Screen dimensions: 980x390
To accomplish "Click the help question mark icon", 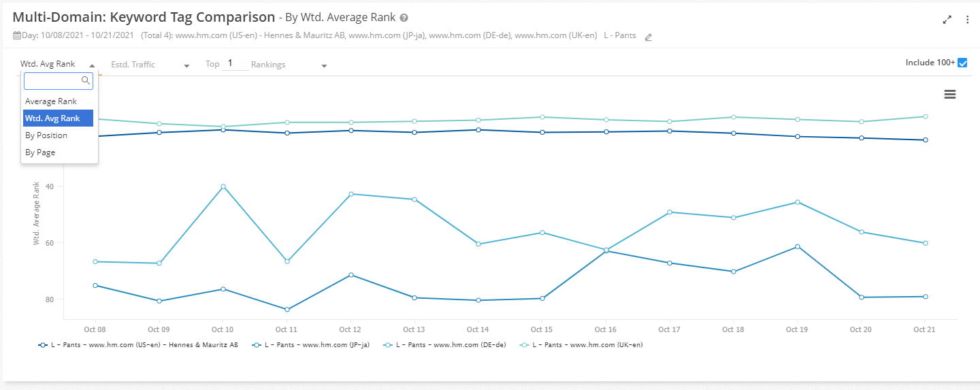I will (x=404, y=18).
